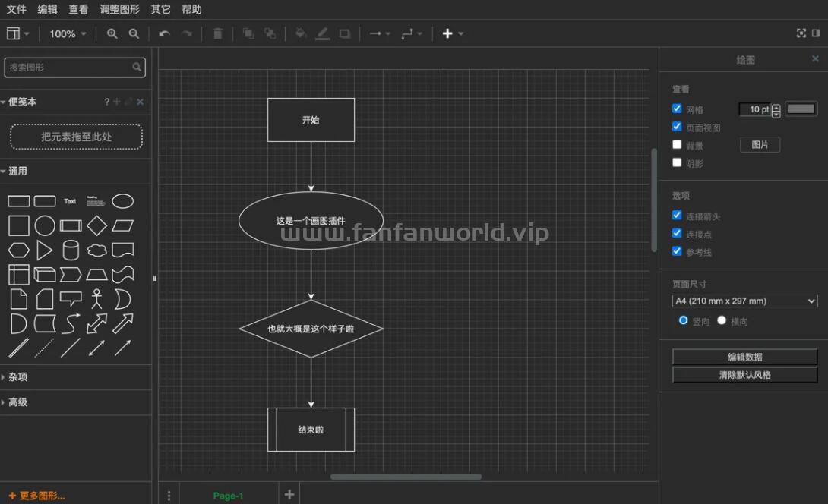This screenshot has width=828, height=504.
Task: Click the 编辑数据 button
Action: pyautogui.click(x=744, y=357)
